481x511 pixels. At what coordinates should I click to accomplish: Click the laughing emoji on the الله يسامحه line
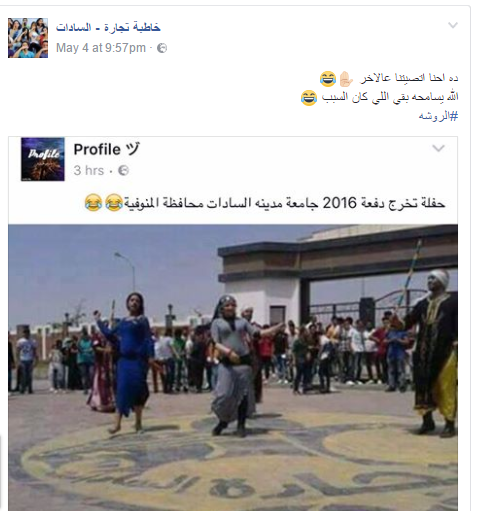click(x=309, y=98)
